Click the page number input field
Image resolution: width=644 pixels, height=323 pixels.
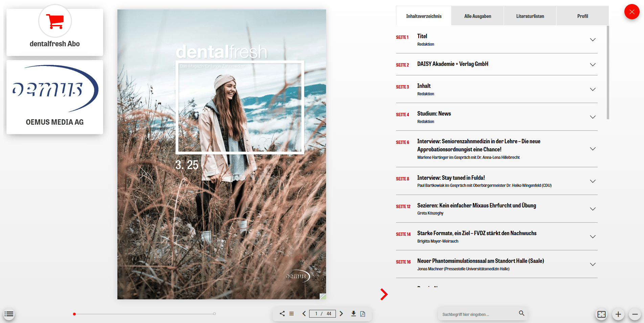[322, 314]
